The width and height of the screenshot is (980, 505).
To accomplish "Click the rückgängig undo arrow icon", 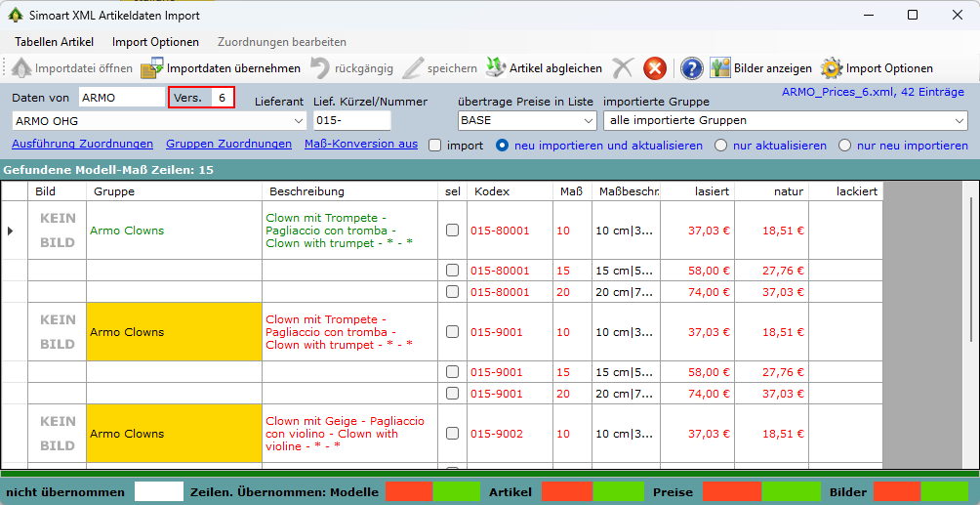I will click(x=320, y=68).
